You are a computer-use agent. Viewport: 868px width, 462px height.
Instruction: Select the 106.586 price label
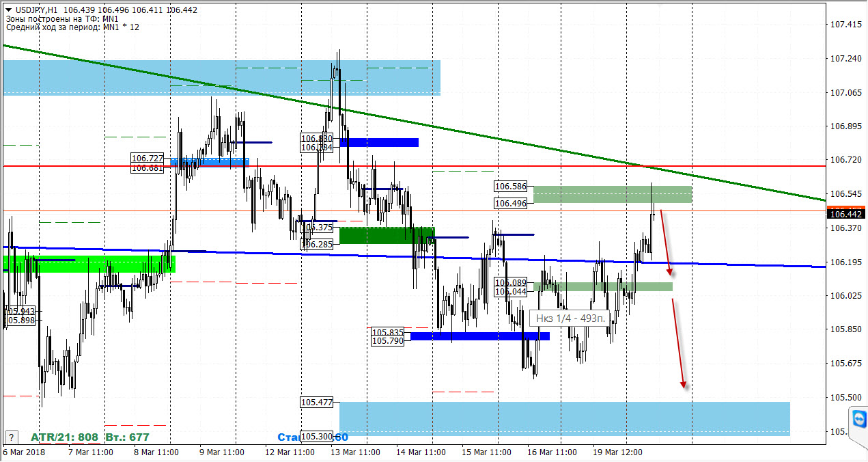coord(511,186)
